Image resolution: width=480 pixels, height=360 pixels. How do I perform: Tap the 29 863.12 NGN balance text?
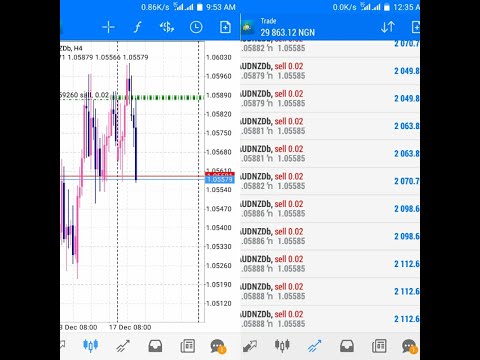(x=288, y=32)
